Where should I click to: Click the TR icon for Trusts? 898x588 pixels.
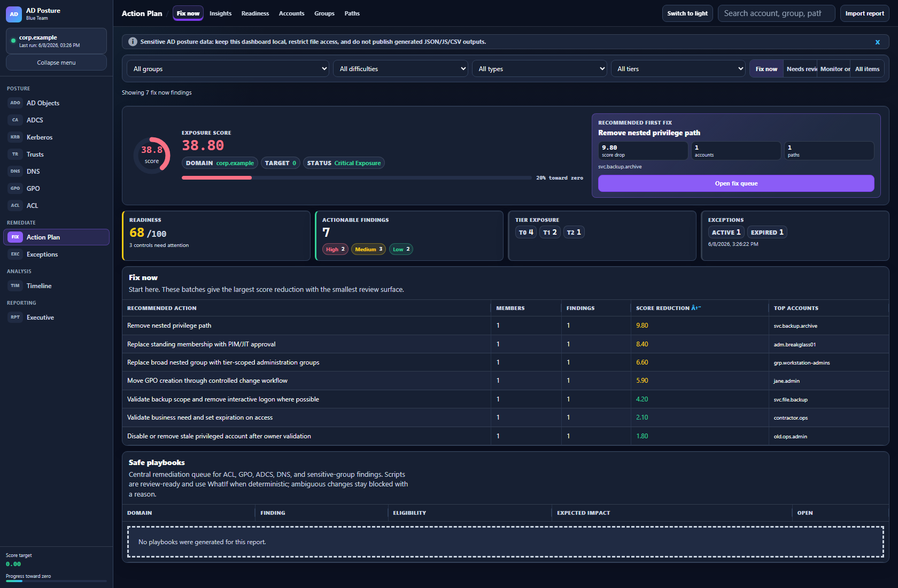[x=15, y=154]
